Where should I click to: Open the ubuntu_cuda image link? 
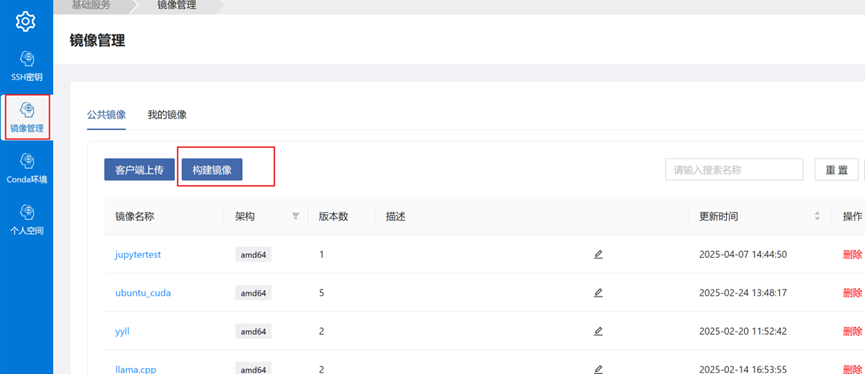[x=143, y=293]
